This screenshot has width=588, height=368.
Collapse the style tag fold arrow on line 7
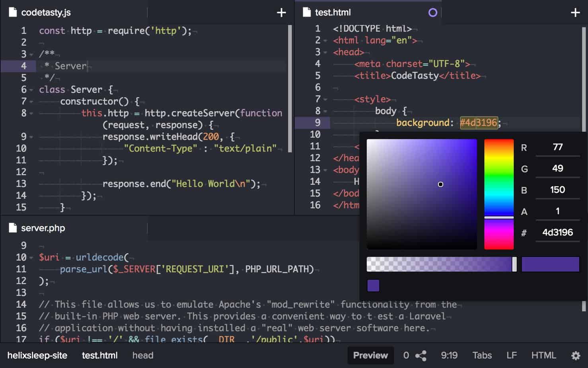(325, 100)
